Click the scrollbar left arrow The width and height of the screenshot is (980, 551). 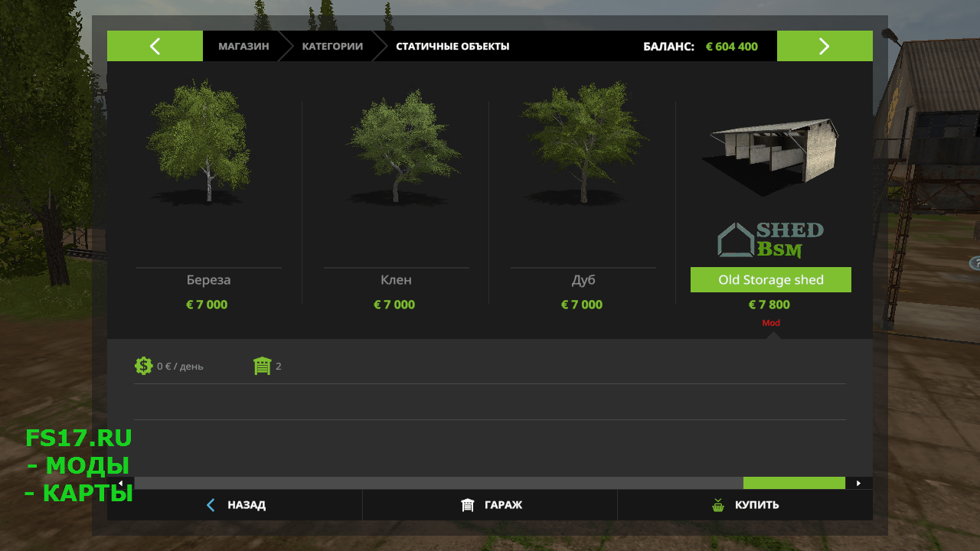click(121, 483)
